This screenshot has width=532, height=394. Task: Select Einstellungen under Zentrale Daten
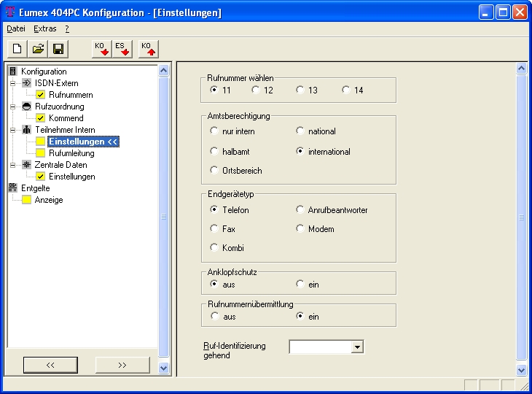point(72,177)
